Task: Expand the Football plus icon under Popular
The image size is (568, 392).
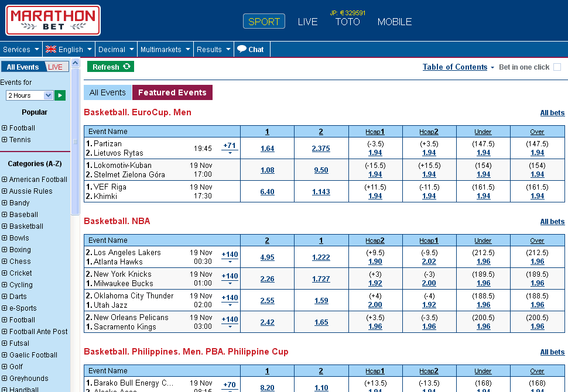Action: (x=4, y=128)
